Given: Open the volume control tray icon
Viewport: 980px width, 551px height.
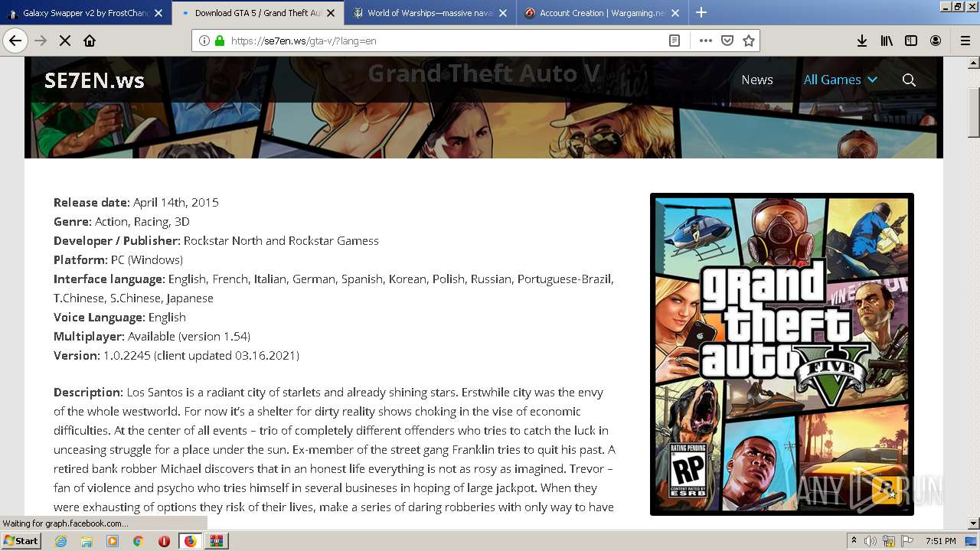Looking at the screenshot, I should [x=871, y=541].
